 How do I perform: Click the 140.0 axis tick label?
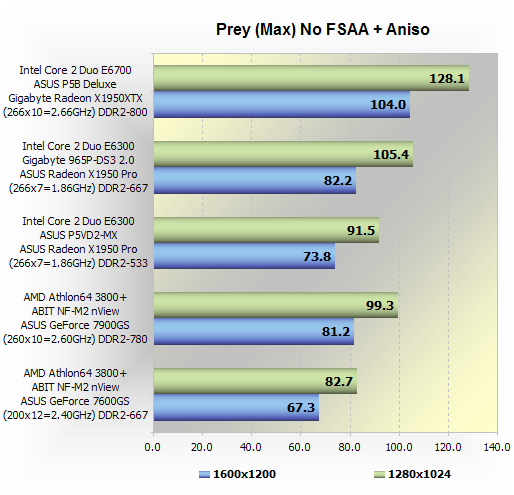497,447
